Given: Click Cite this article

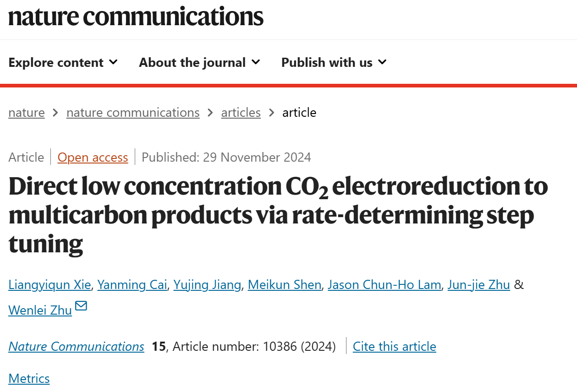Looking at the screenshot, I should point(395,347).
